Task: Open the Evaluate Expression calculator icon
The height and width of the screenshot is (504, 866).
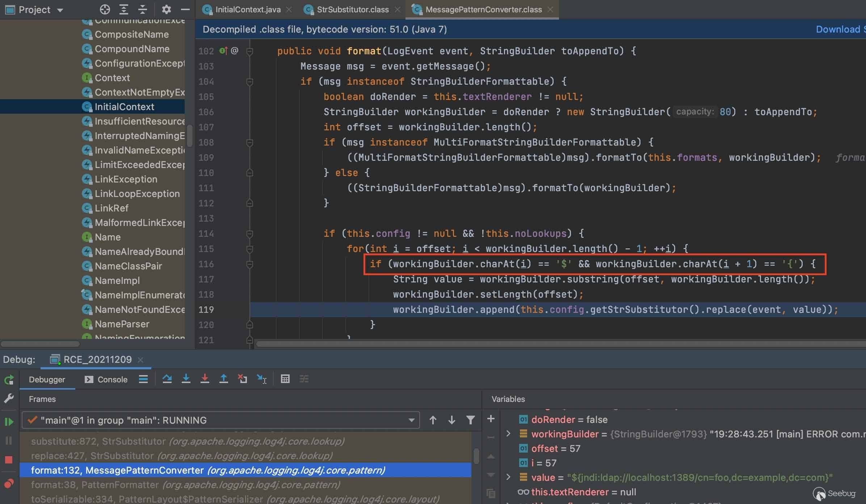Action: tap(285, 379)
